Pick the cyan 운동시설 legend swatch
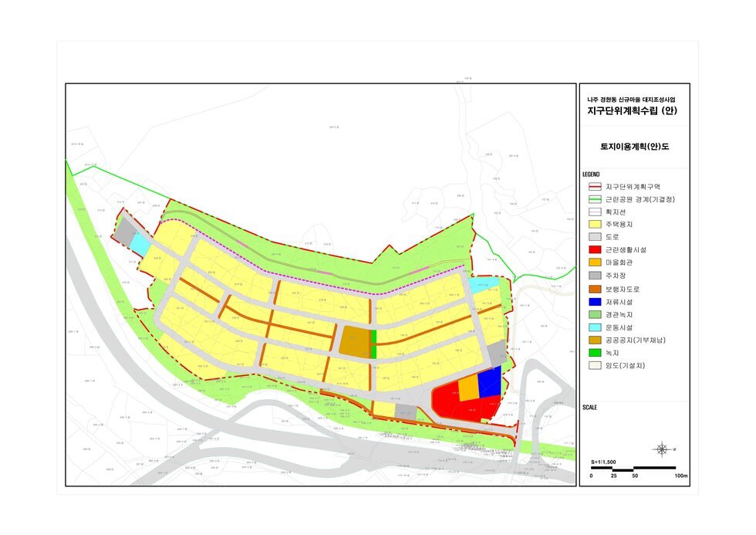The width and height of the screenshot is (756, 535). 593,327
